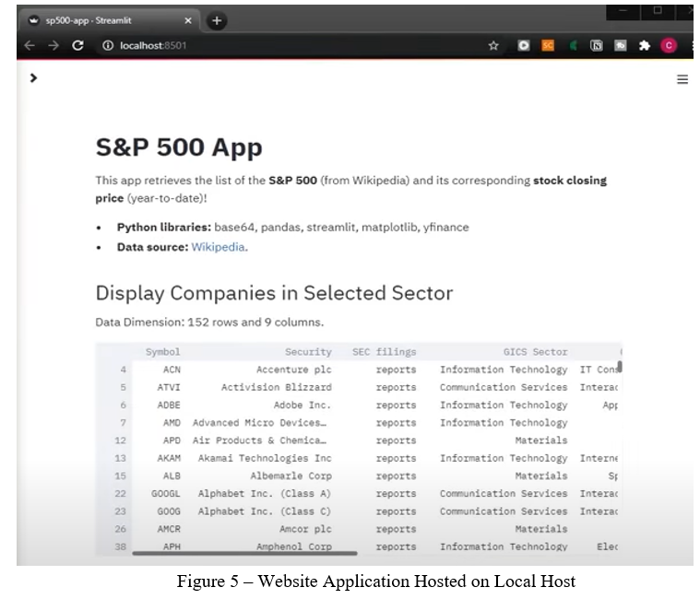The image size is (700, 599).
Task: Open the orange SC extension icon
Action: [x=548, y=45]
